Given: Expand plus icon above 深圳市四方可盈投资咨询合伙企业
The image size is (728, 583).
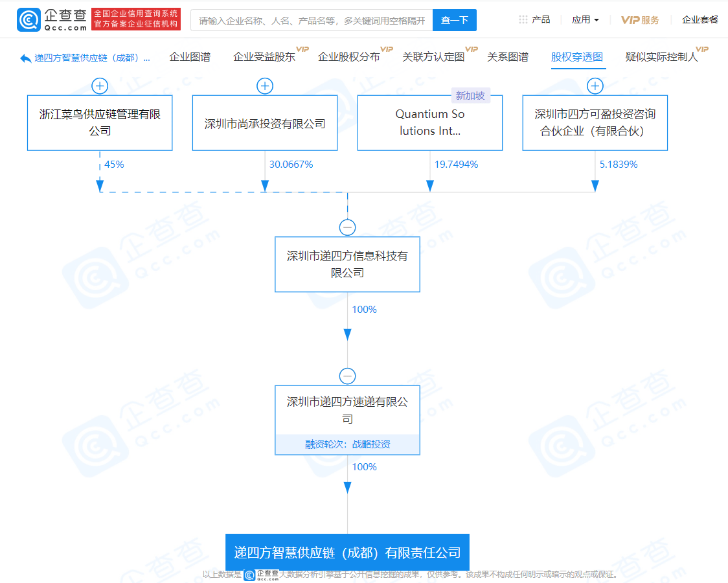Looking at the screenshot, I should (595, 86).
